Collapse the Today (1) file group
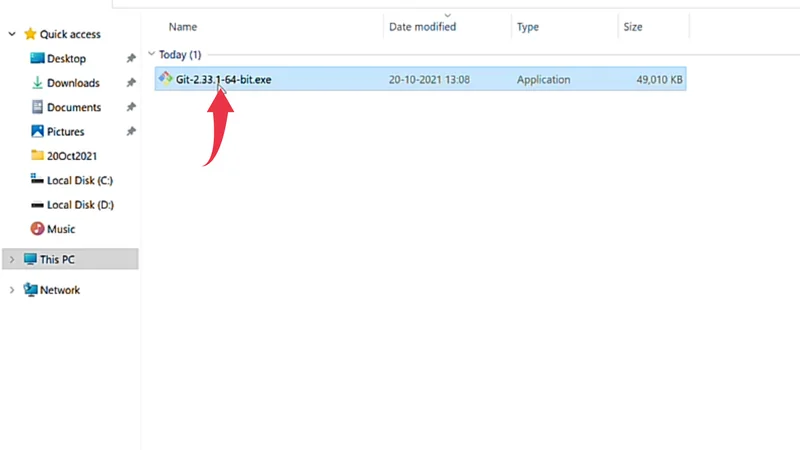 click(x=152, y=55)
